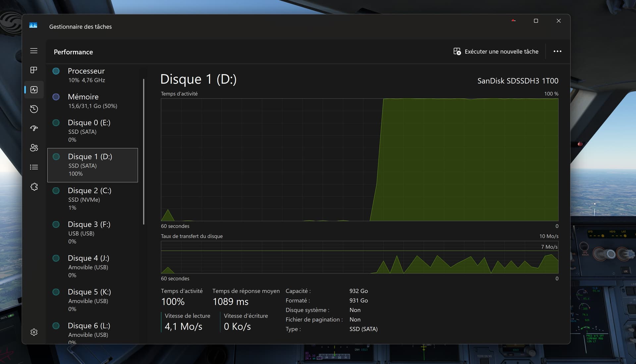Viewport: 636px width, 364px height.
Task: Open the Utilisateurs panel icon
Action: pos(34,148)
